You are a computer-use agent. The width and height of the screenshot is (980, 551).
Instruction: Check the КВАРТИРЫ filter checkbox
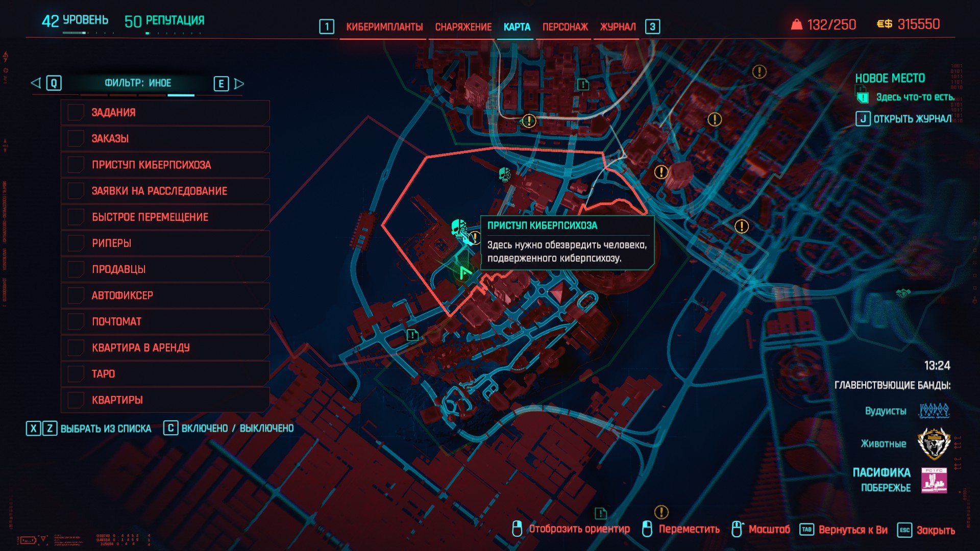[76, 400]
